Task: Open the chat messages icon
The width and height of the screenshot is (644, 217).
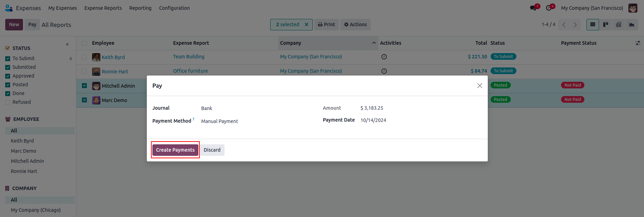Action: pyautogui.click(x=533, y=8)
